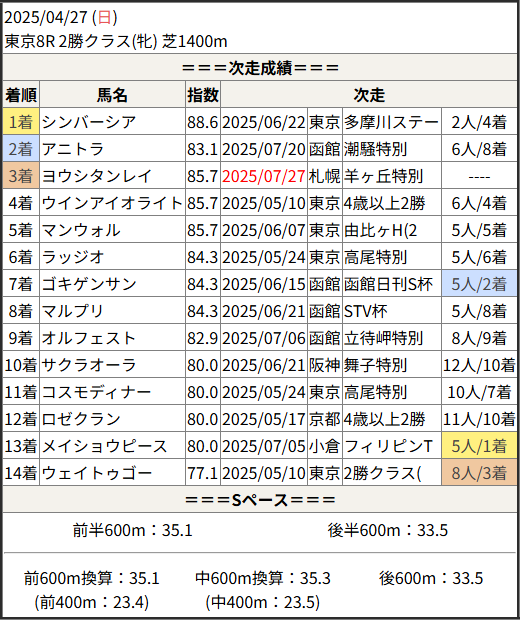Click the 着順 column header
The height and width of the screenshot is (620, 520).
pyautogui.click(x=21, y=95)
